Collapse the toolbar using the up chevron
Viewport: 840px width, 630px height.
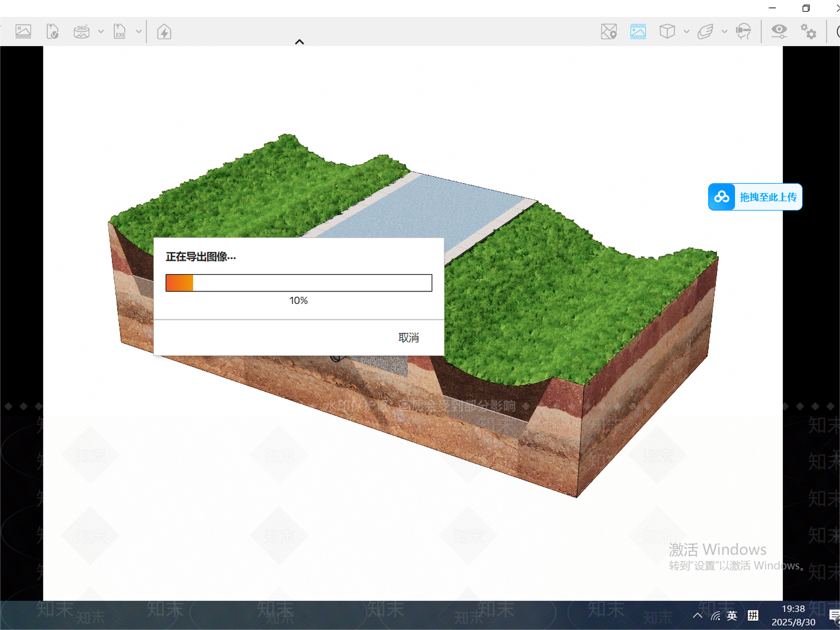pyautogui.click(x=300, y=42)
